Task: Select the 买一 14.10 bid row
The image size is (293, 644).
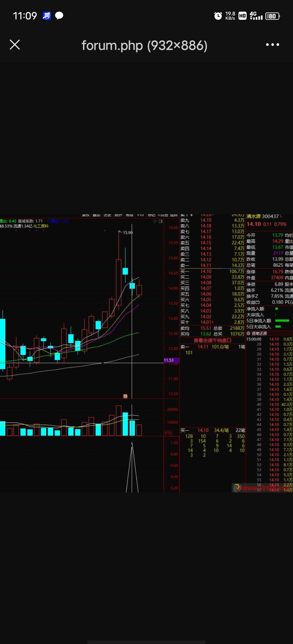Action: coord(212,271)
